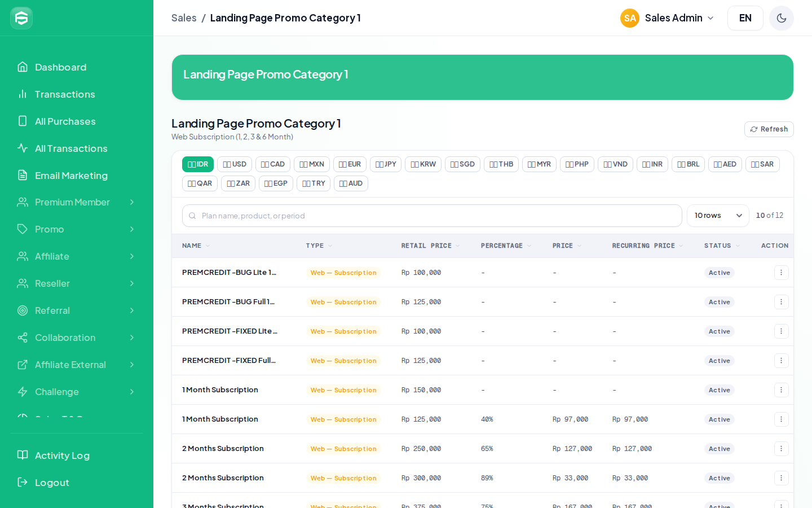Click the Refresh button
This screenshot has height=508, width=812.
click(x=769, y=129)
